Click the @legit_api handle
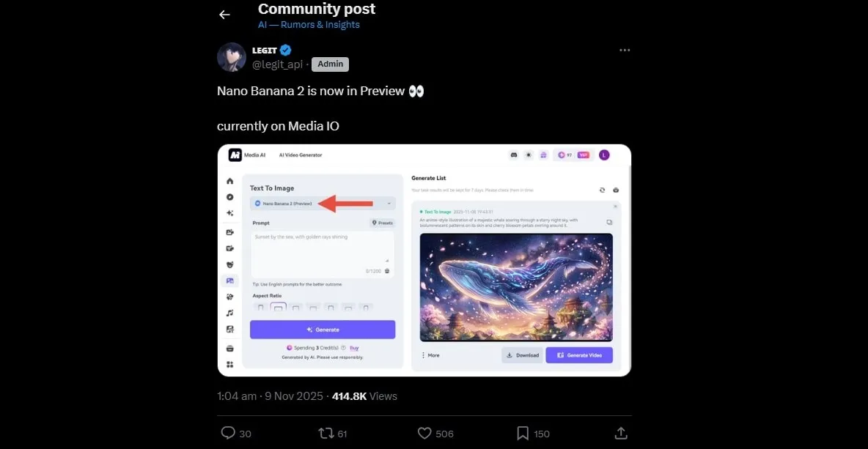The width and height of the screenshot is (868, 449). tap(277, 64)
